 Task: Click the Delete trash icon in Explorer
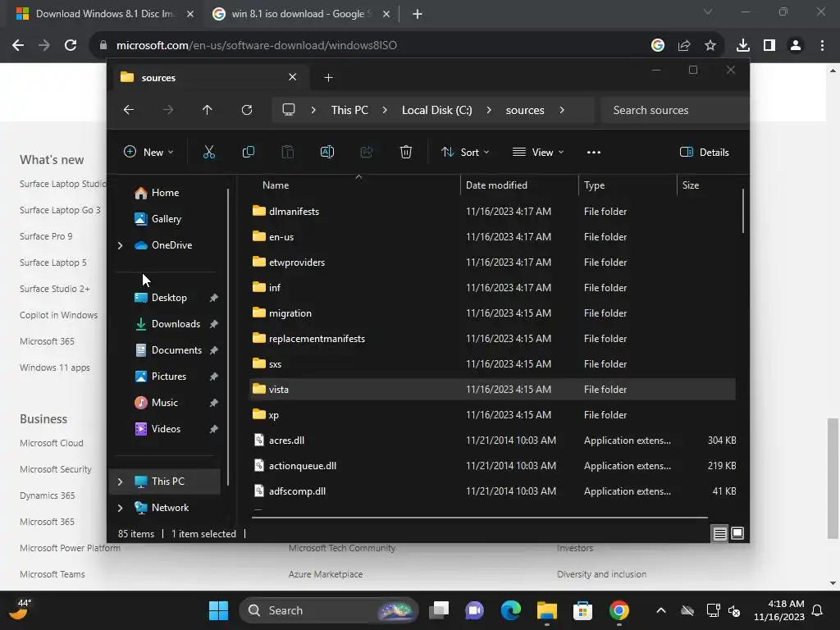tap(405, 152)
